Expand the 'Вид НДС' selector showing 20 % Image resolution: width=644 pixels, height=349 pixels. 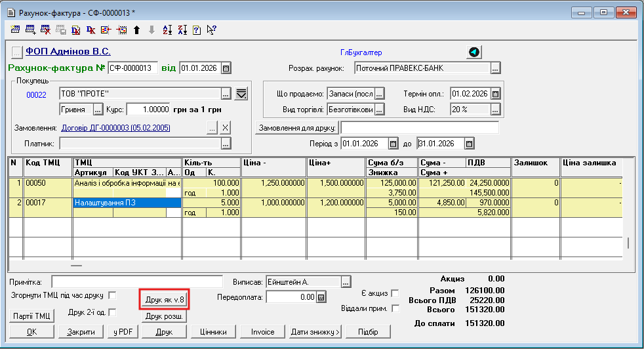click(x=496, y=109)
